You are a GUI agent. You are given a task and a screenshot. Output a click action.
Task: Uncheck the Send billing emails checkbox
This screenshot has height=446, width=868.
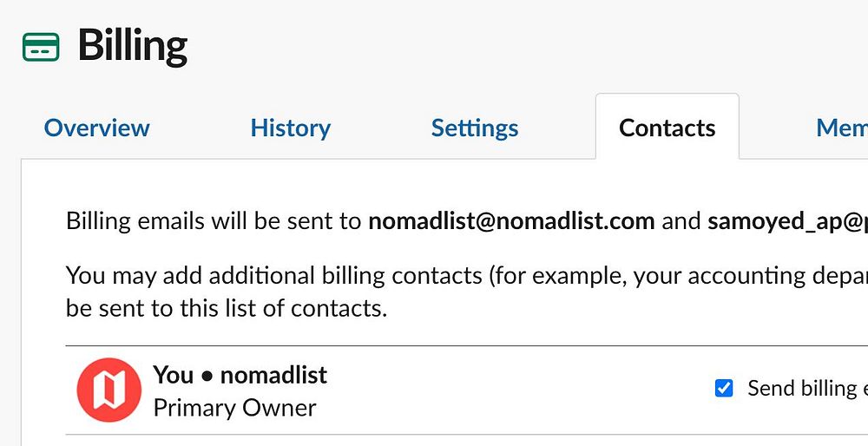click(723, 388)
